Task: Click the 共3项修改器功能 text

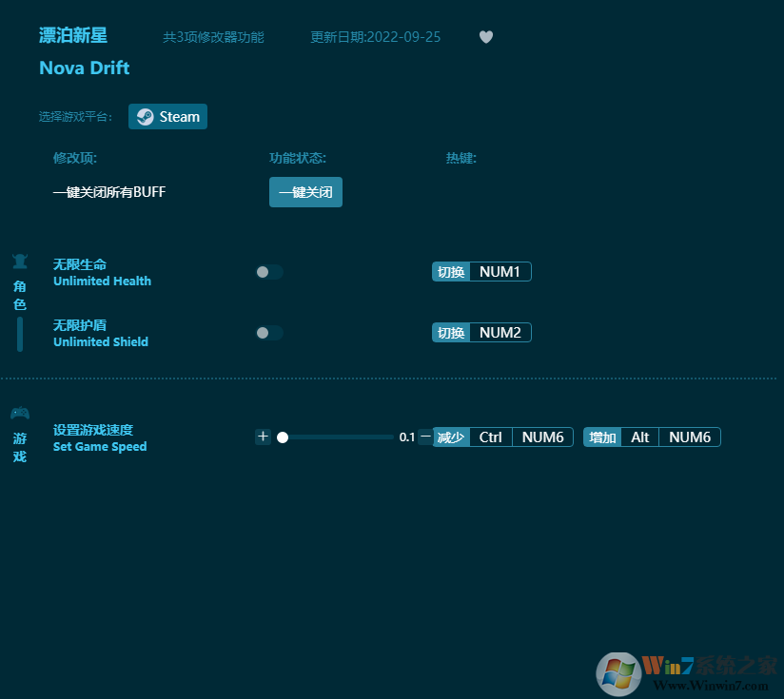Action: pyautogui.click(x=213, y=37)
